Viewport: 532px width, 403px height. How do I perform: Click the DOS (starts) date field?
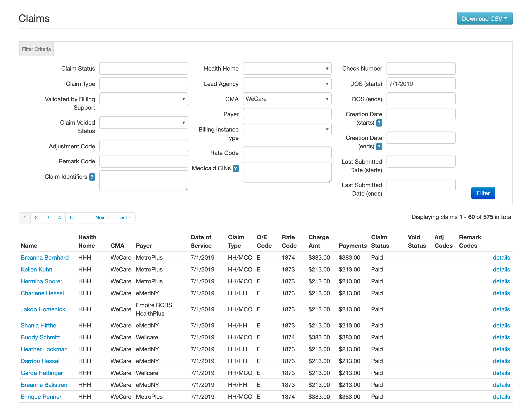pyautogui.click(x=421, y=84)
